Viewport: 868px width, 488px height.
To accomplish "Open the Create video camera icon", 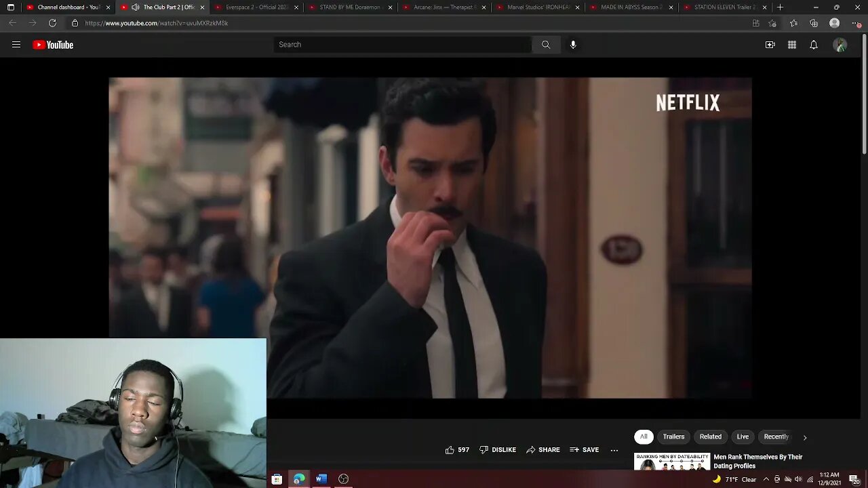I will point(770,45).
